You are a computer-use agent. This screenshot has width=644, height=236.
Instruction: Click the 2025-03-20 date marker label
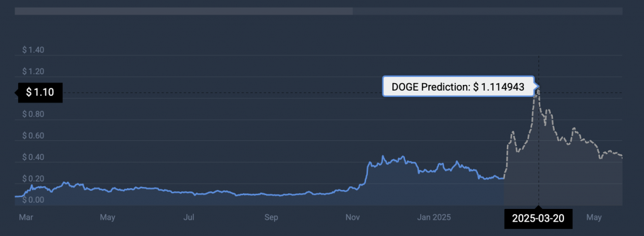(538, 218)
